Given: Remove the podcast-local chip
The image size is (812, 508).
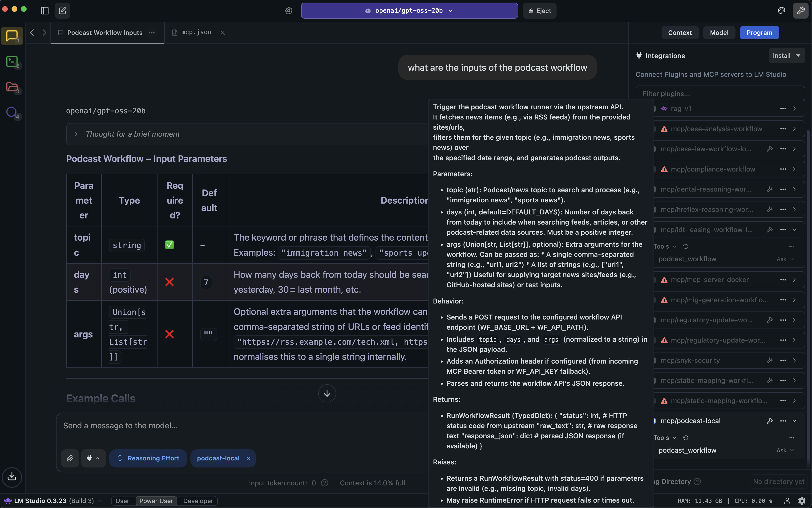Looking at the screenshot, I should pos(248,458).
